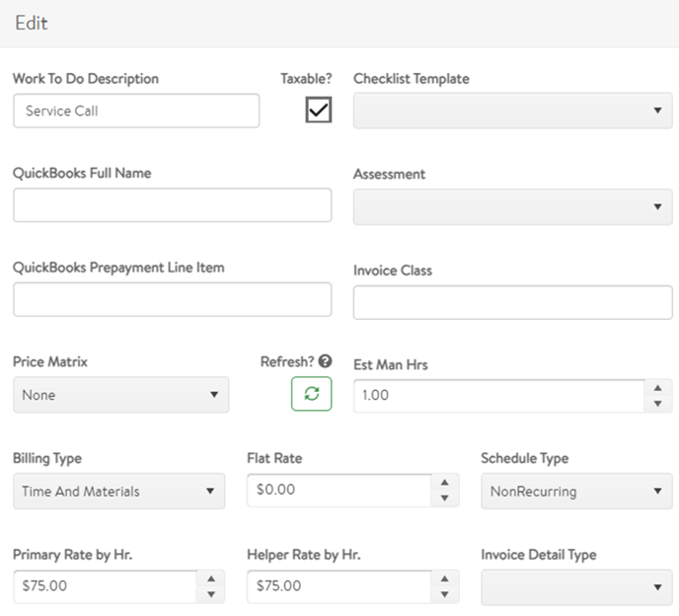Click the Refresh help question mark icon
The image size is (679, 616).
tap(325, 361)
